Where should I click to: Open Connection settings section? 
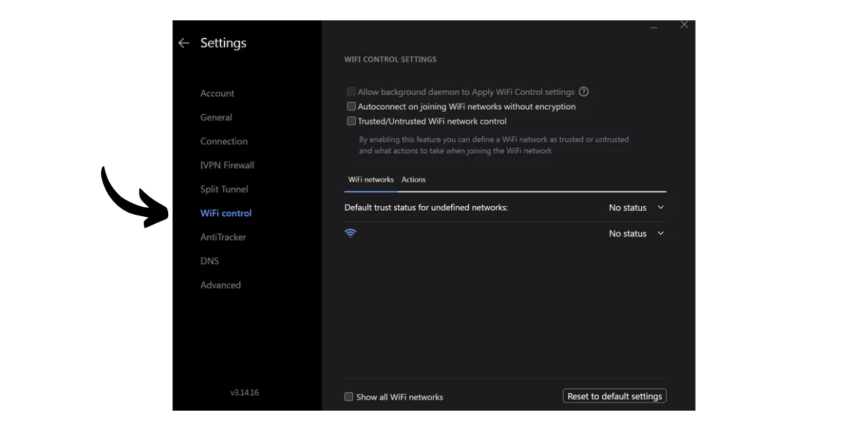pos(224,141)
